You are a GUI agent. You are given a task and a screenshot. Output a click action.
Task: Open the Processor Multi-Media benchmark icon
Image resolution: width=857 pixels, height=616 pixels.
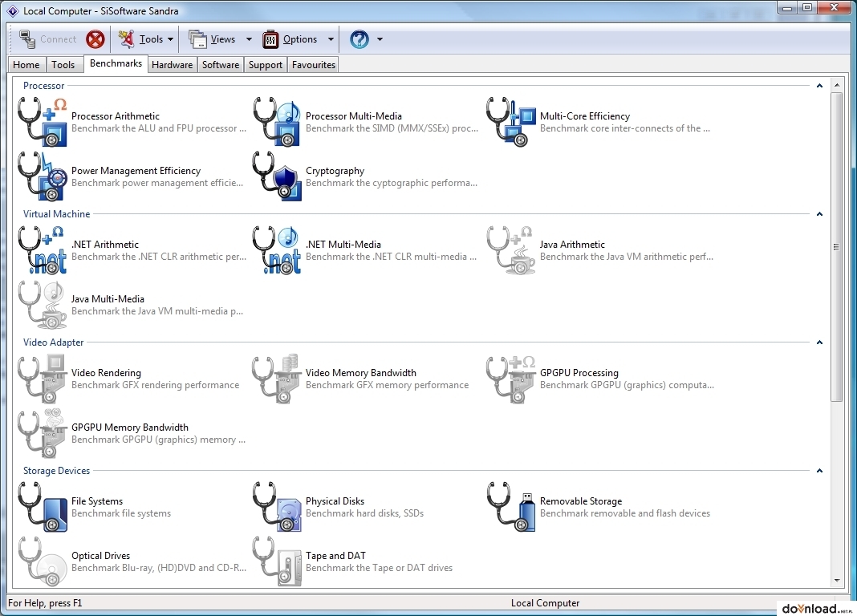[277, 122]
